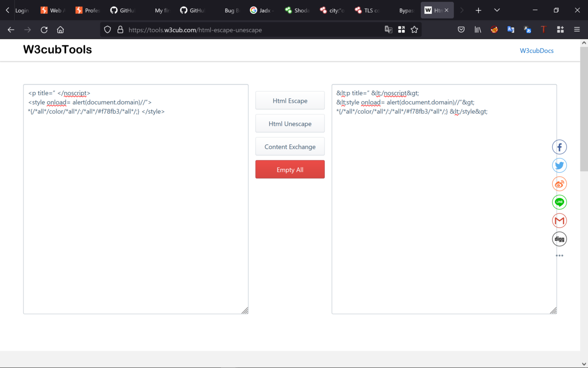Open the blue A-あ translator extension

click(x=527, y=30)
